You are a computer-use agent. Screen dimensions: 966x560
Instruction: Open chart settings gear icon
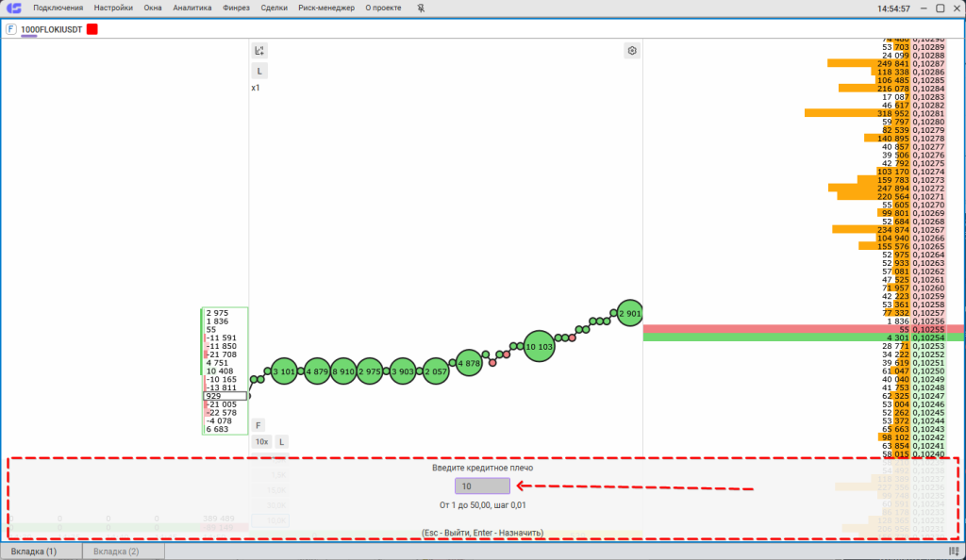pyautogui.click(x=632, y=50)
